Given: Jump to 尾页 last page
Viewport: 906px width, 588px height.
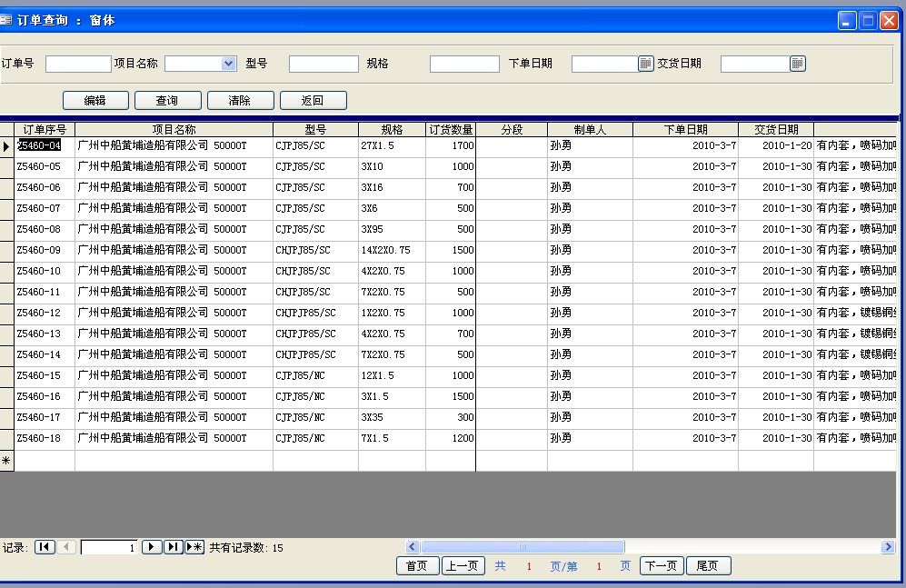Looking at the screenshot, I should pos(708,566).
